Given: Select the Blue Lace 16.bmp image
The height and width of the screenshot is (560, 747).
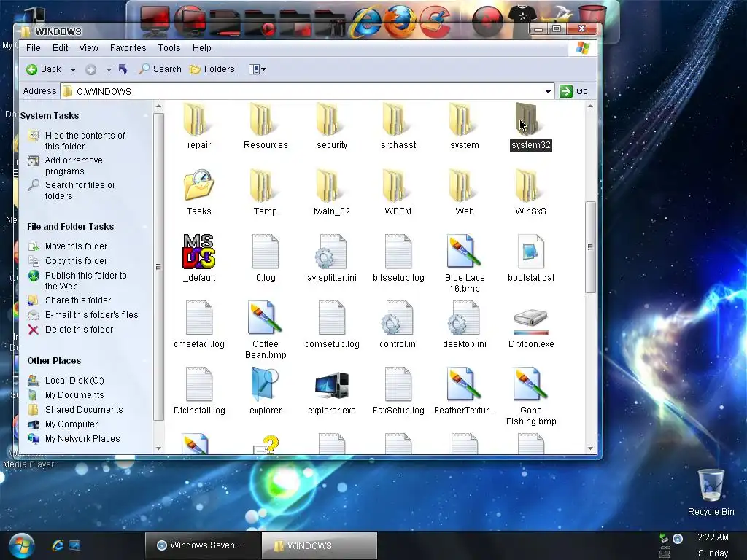Looking at the screenshot, I should [465, 263].
